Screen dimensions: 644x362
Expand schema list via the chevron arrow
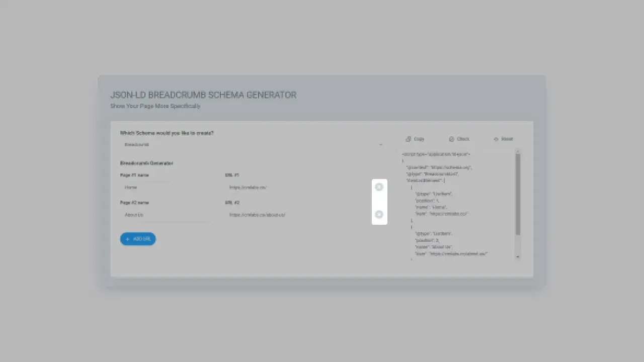pyautogui.click(x=381, y=145)
